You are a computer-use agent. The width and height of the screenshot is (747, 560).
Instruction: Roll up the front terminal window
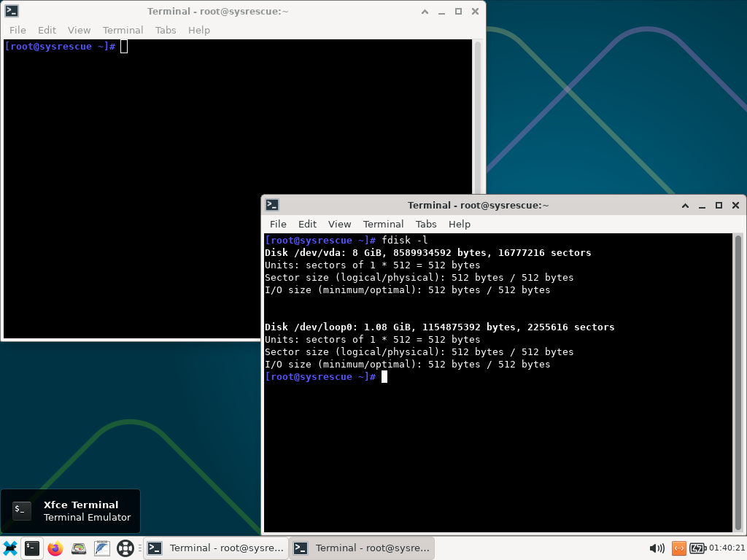(x=685, y=205)
